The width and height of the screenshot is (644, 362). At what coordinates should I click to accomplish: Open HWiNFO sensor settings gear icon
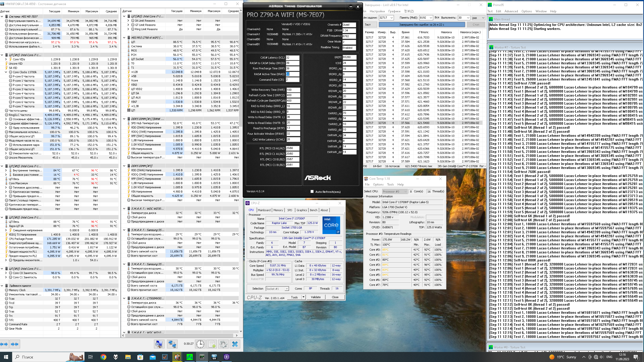pos(223,344)
